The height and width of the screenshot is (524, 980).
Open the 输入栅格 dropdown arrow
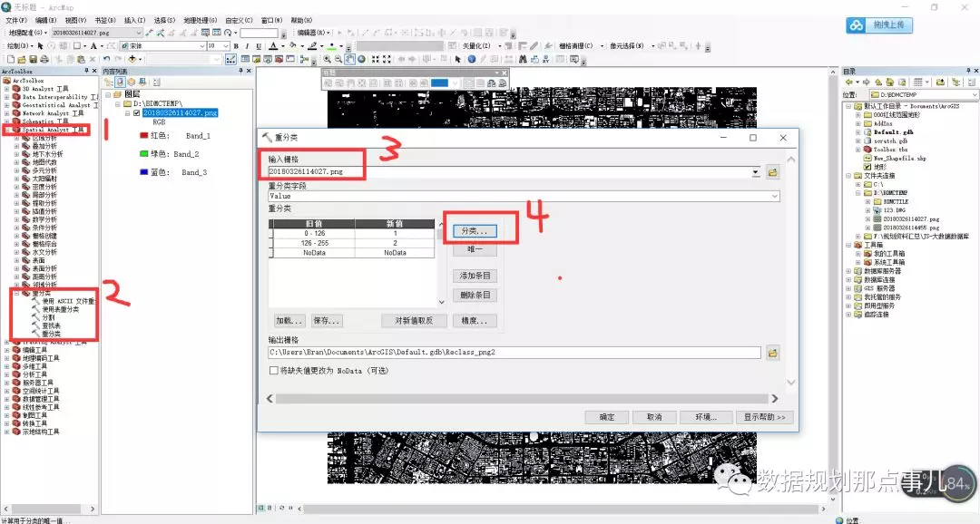click(756, 171)
